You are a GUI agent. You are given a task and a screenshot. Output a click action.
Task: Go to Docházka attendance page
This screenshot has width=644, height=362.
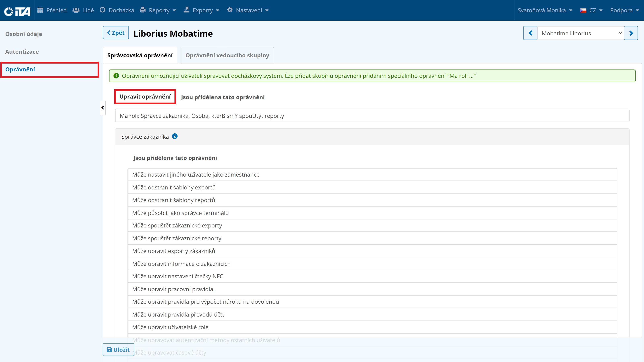point(117,10)
